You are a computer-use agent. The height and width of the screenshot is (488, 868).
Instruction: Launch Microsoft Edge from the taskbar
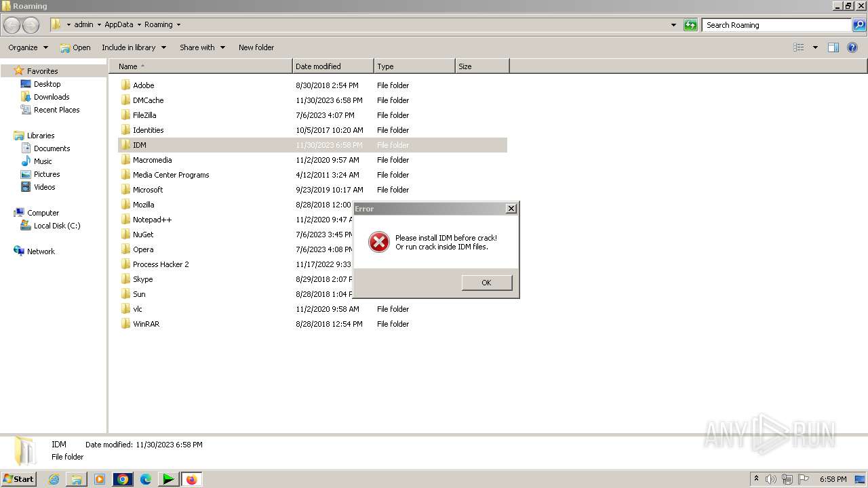click(146, 479)
